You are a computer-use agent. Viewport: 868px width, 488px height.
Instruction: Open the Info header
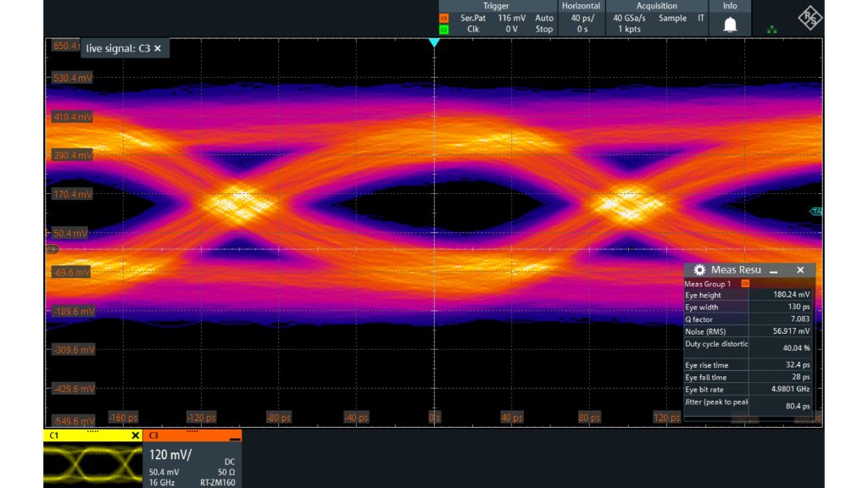pos(730,6)
